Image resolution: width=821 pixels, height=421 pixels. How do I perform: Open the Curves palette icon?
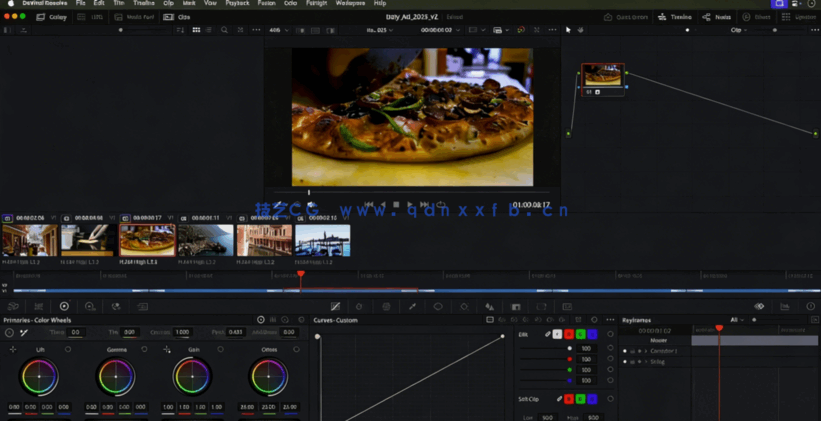click(335, 306)
